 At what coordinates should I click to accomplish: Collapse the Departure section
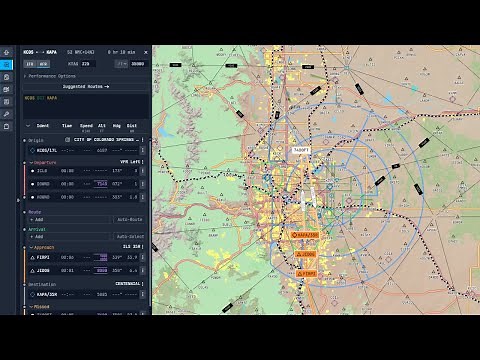point(31,163)
